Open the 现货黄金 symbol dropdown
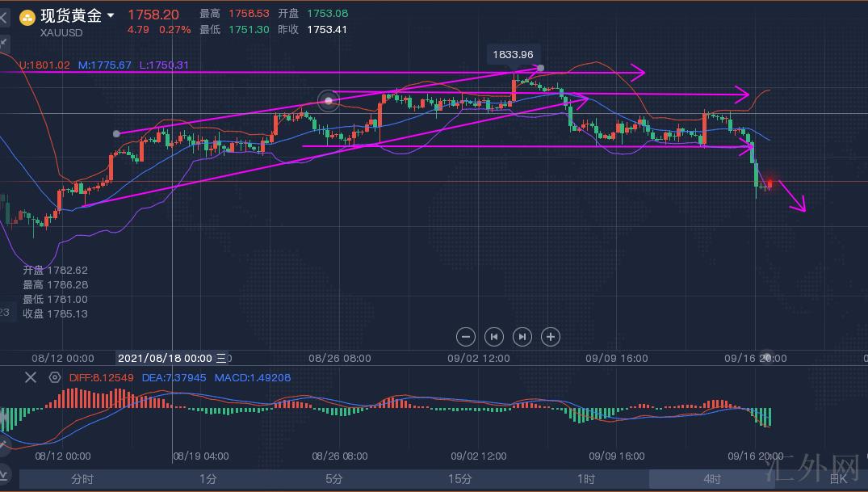Image resolution: width=868 pixels, height=492 pixels. (111, 15)
